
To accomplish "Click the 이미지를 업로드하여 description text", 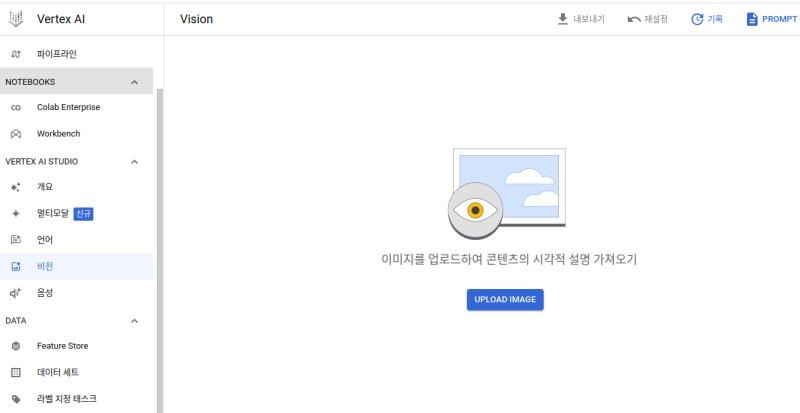I will pyautogui.click(x=509, y=259).
